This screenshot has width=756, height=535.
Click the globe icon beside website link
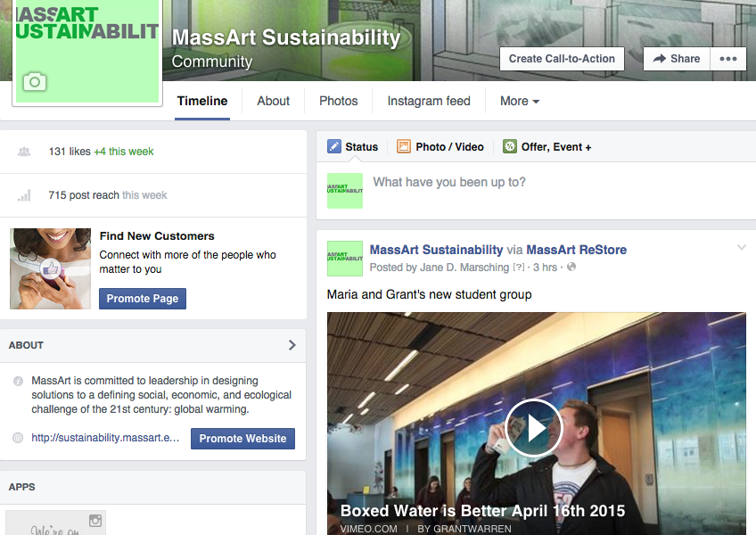(18, 438)
